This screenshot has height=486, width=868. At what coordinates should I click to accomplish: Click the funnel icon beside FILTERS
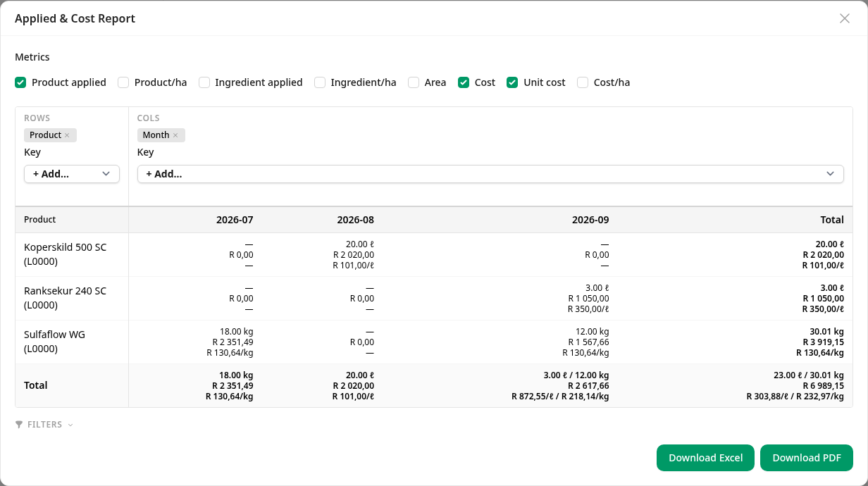point(19,425)
